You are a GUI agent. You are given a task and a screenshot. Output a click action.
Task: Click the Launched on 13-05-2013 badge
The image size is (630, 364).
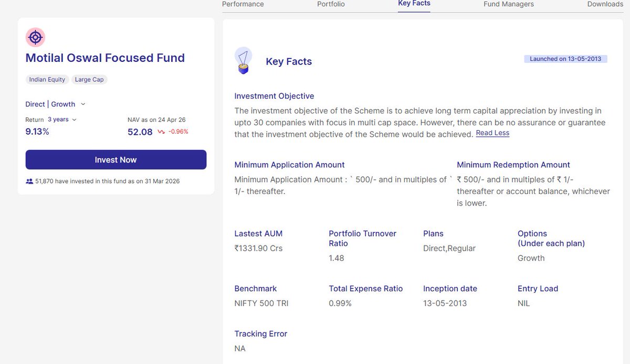point(565,59)
